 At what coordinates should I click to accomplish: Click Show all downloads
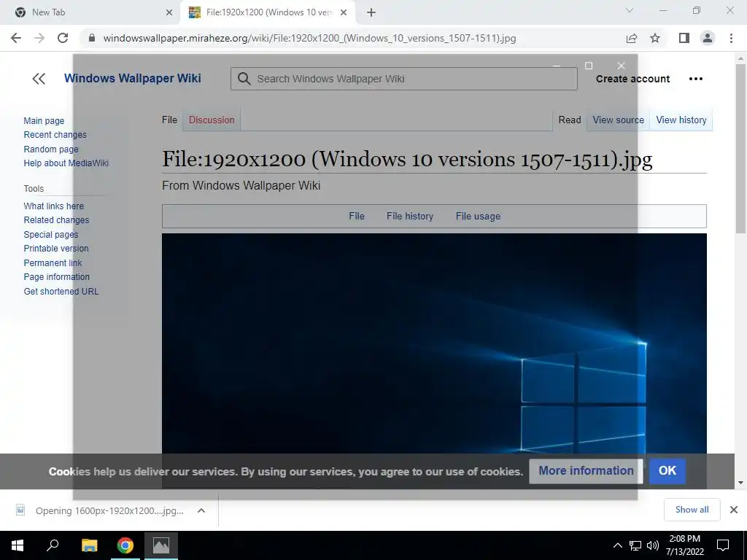point(692,510)
